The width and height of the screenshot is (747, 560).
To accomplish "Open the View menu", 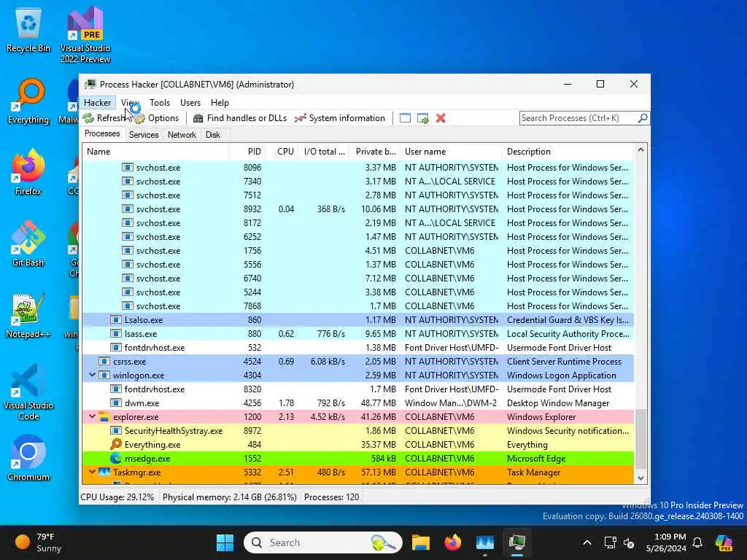I will pos(130,102).
